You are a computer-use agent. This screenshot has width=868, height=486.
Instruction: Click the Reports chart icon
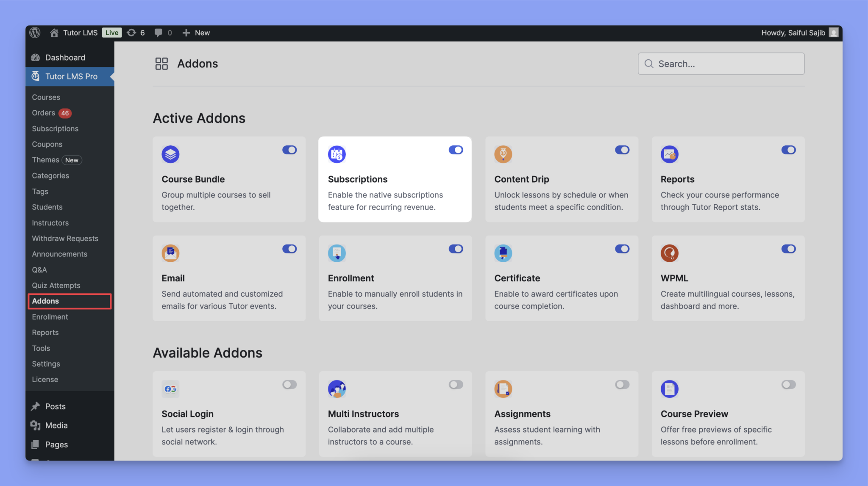point(670,154)
